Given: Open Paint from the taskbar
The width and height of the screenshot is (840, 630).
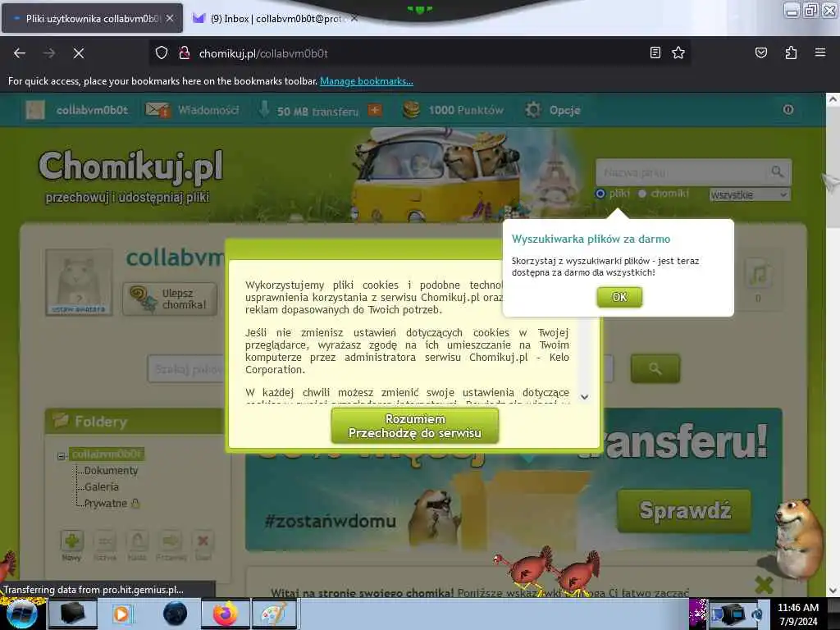Looking at the screenshot, I should tap(273, 614).
